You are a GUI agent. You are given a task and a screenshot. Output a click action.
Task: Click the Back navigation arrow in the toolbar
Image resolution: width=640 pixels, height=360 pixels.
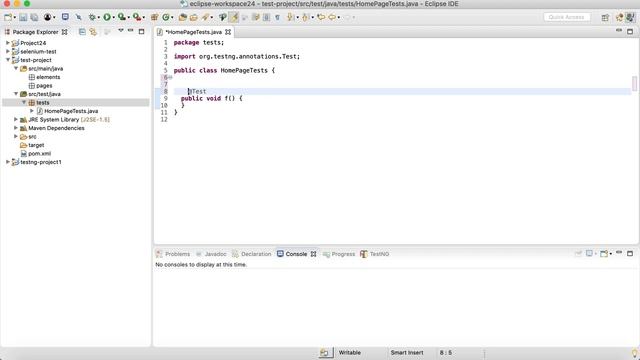tap(332, 17)
